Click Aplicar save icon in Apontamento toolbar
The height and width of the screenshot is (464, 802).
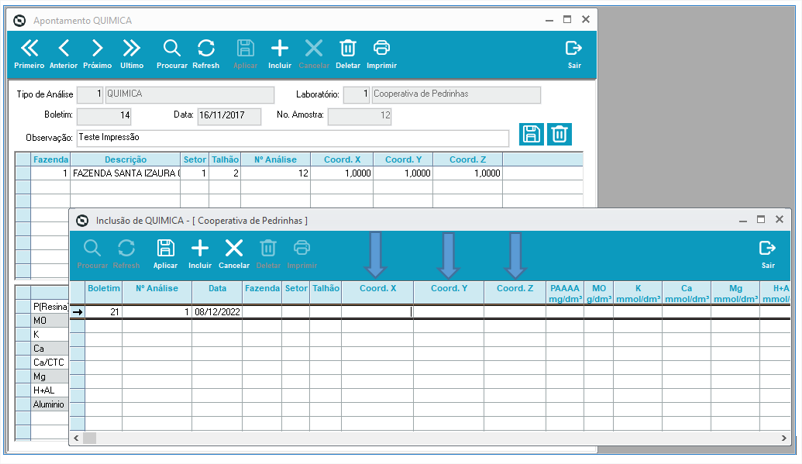246,54
